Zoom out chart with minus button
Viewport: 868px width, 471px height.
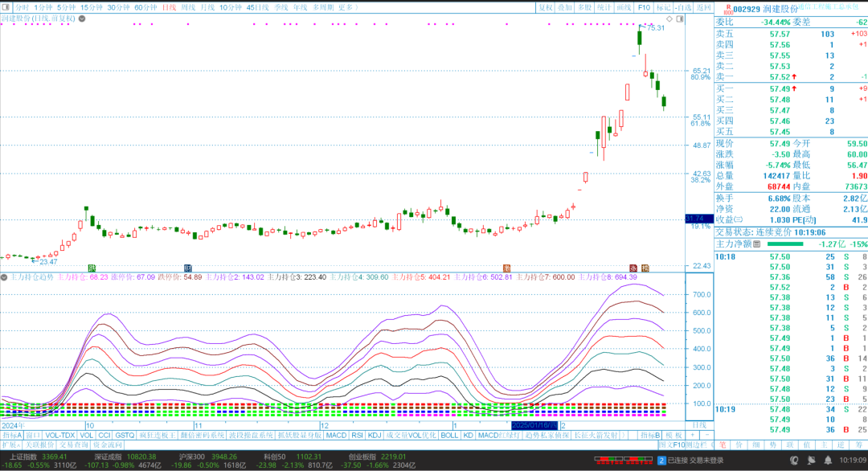[x=706, y=436]
